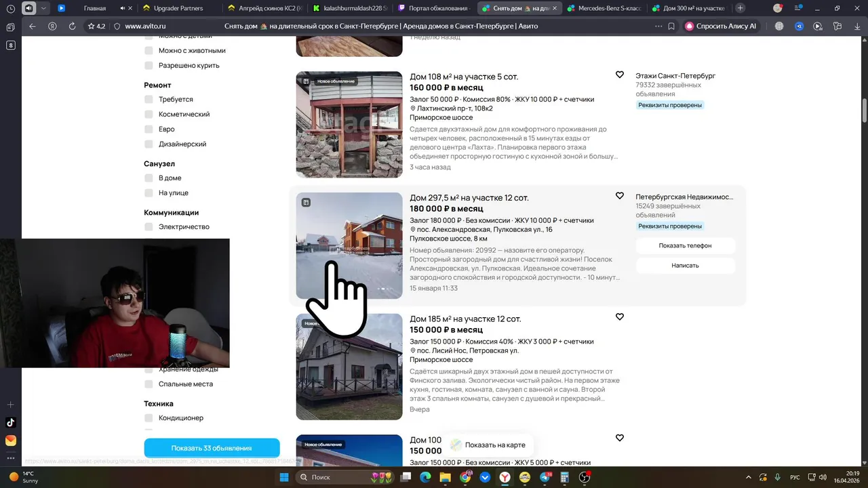Image resolution: width=868 pixels, height=488 pixels.
Task: Save the 185 m² Лисий Нос house with the heart
Action: click(x=619, y=317)
